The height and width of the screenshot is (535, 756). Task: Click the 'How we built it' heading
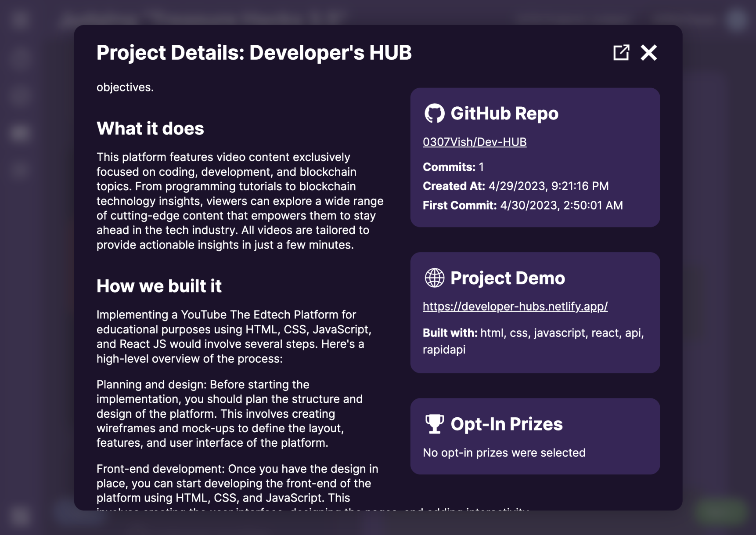159,286
